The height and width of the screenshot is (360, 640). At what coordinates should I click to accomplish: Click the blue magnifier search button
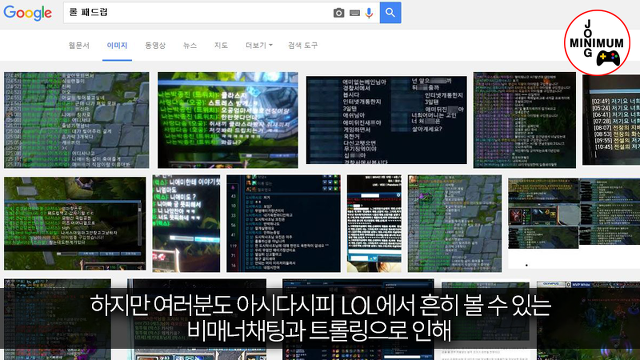[x=390, y=13]
